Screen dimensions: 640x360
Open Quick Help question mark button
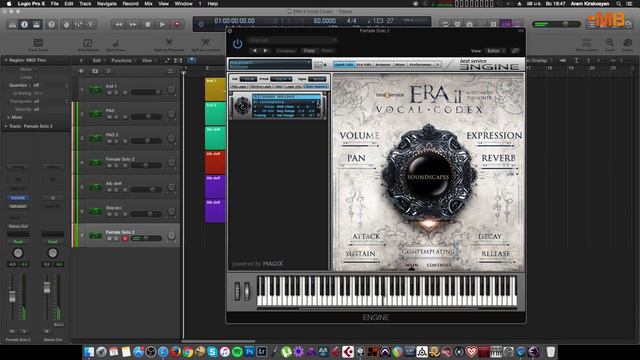tap(51, 24)
